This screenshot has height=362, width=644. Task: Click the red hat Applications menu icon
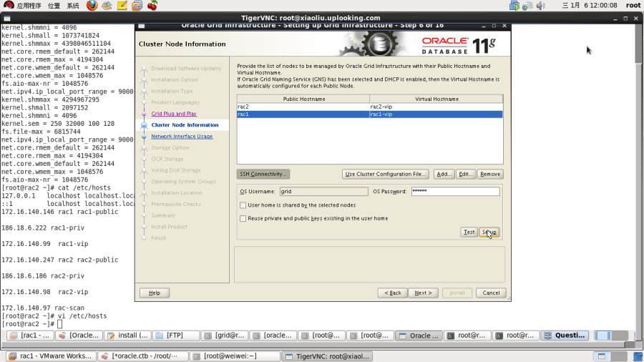8,5
